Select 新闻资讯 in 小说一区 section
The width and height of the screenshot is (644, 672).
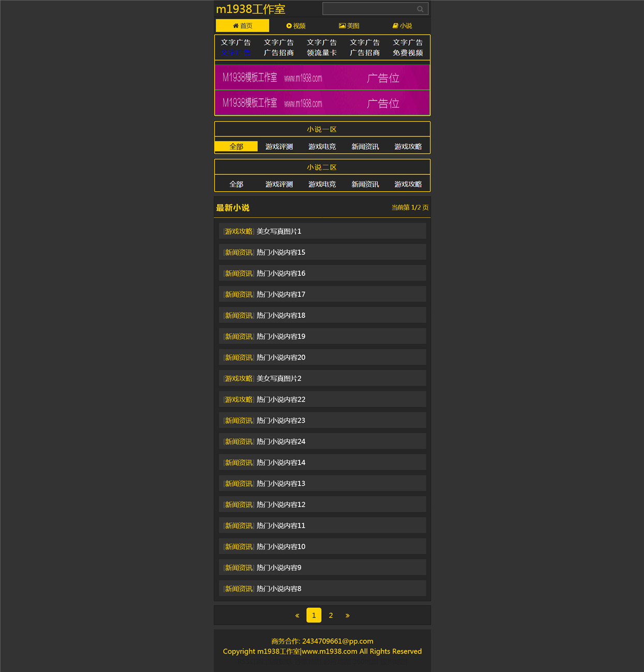(x=365, y=146)
